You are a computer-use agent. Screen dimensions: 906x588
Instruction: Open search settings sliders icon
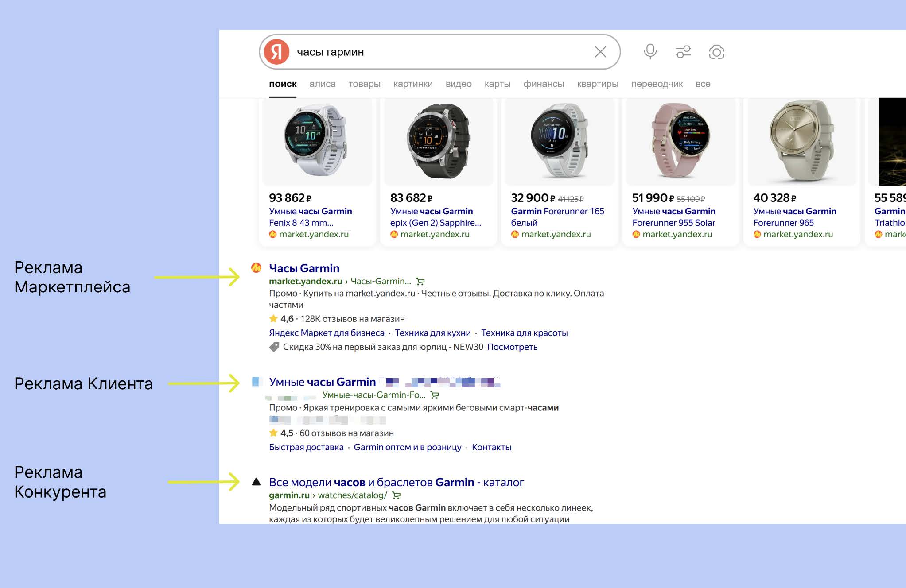(x=683, y=52)
